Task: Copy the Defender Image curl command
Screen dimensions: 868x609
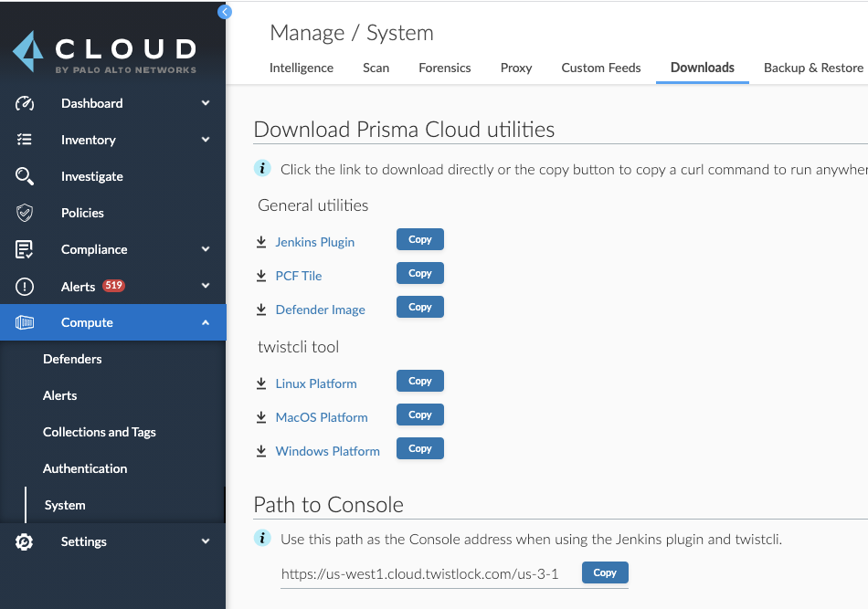Action: [x=419, y=307]
